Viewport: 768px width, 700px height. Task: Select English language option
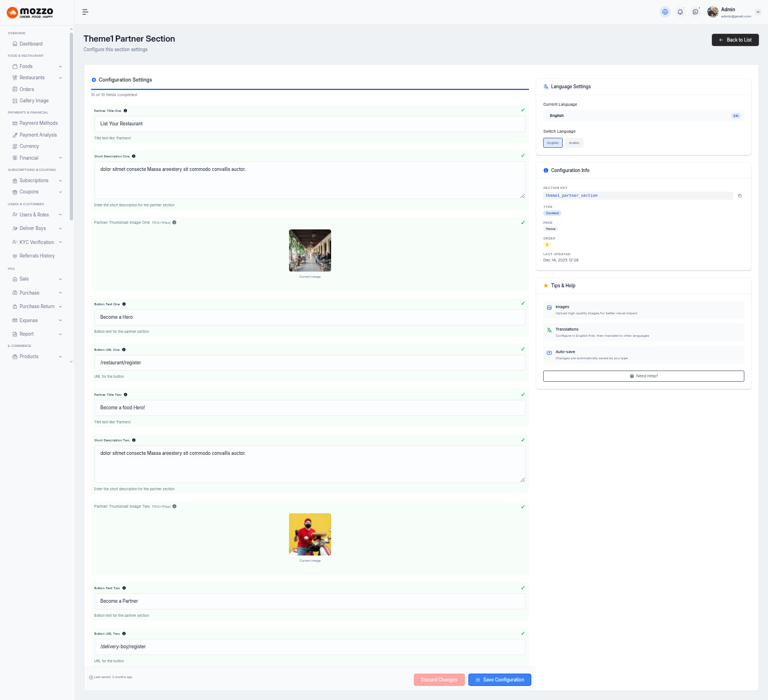coord(553,143)
